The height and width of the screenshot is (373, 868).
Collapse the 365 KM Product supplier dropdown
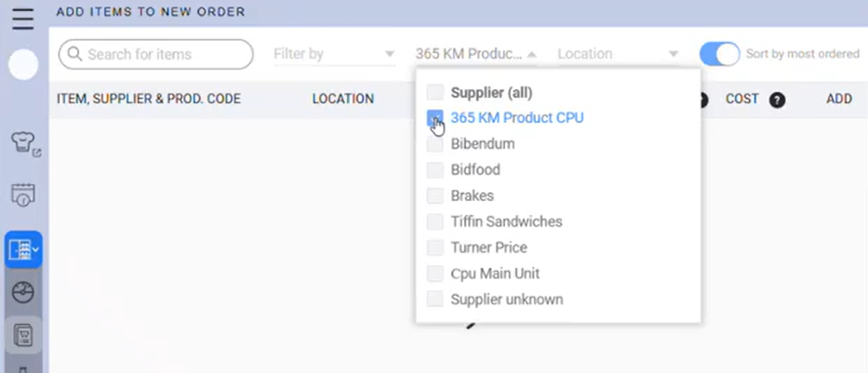tap(476, 54)
